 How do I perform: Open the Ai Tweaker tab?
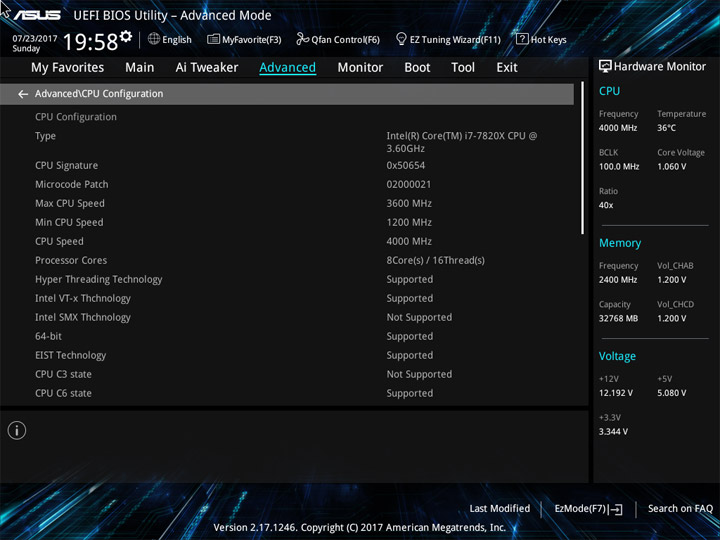pyautogui.click(x=207, y=68)
